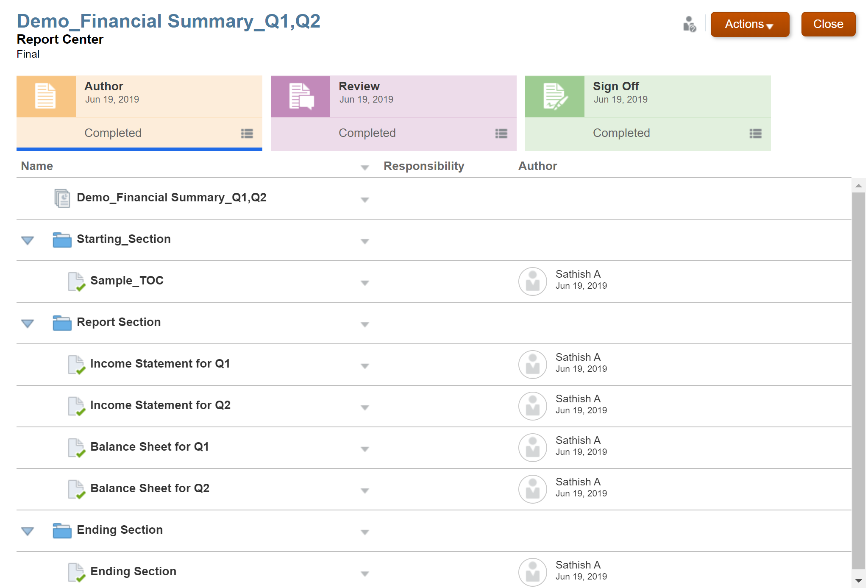The height and width of the screenshot is (588, 868).
Task: Click the scrollbar down arrow
Action: 859,581
